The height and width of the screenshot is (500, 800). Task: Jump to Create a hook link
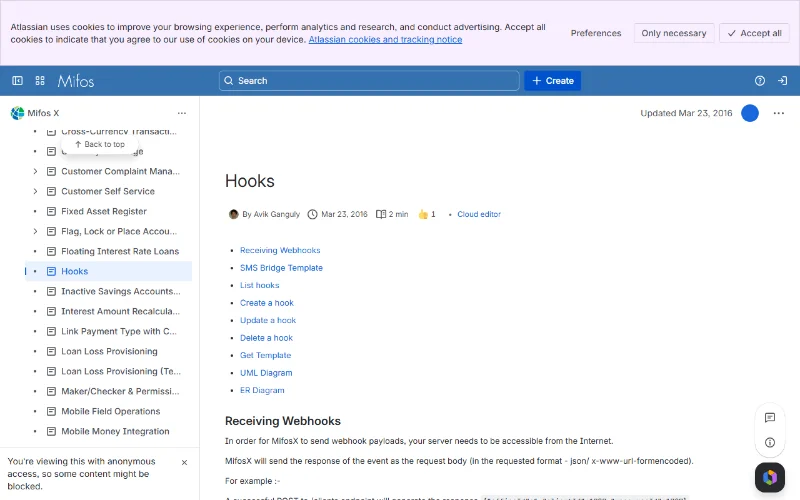pos(267,303)
